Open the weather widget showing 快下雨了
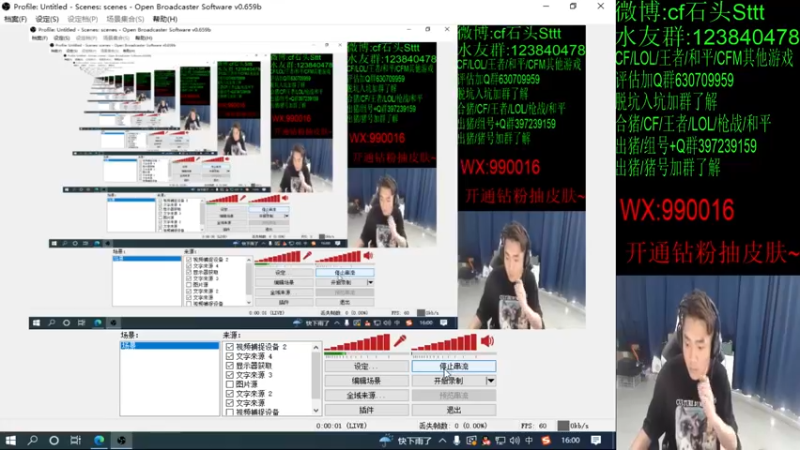The height and width of the screenshot is (450, 800). tap(406, 440)
